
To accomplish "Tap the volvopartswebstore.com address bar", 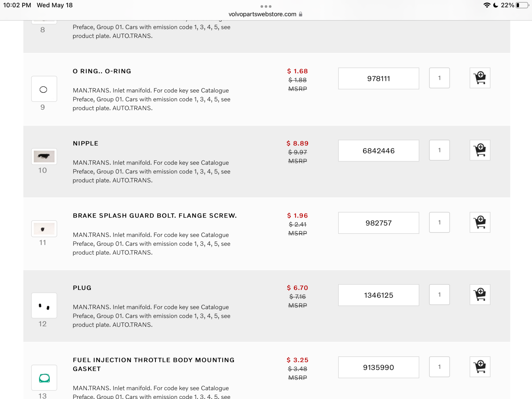I will point(262,14).
